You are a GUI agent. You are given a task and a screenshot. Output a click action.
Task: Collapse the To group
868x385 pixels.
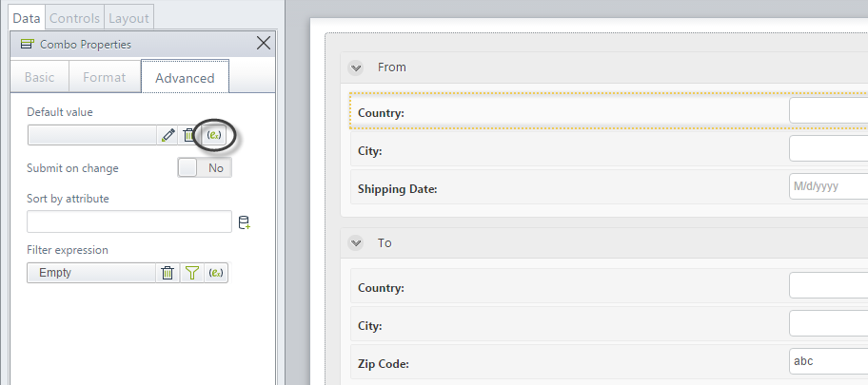pos(355,243)
